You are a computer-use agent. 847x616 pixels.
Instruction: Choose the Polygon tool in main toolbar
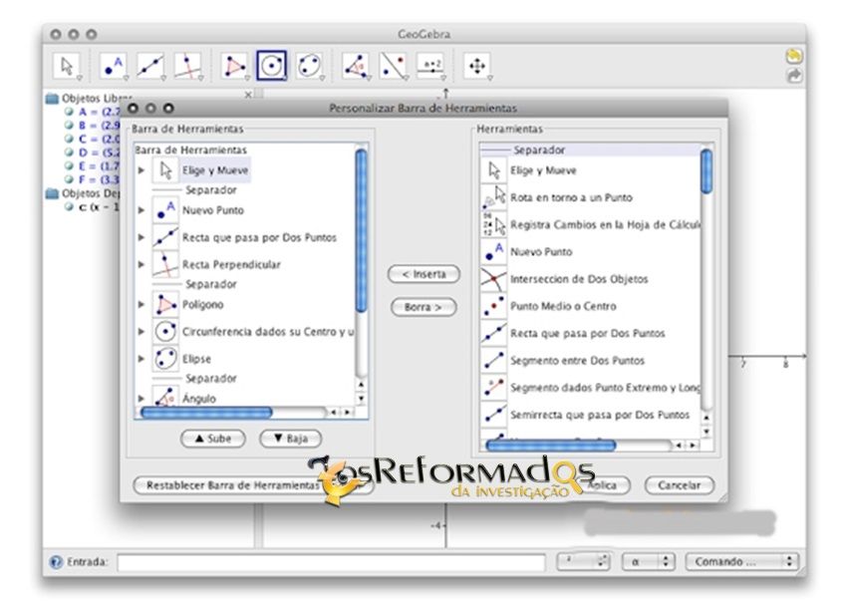pos(234,66)
